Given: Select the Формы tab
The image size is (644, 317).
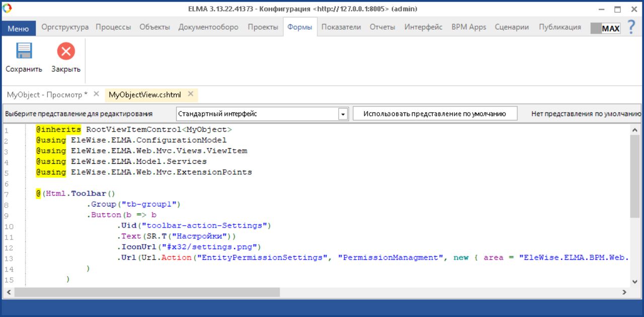Looking at the screenshot, I should click(x=300, y=27).
